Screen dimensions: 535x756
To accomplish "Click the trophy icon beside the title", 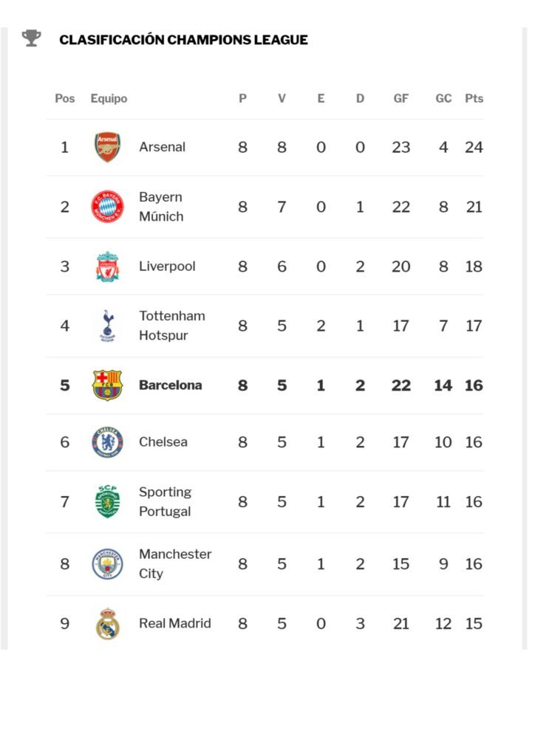I will coord(31,38).
